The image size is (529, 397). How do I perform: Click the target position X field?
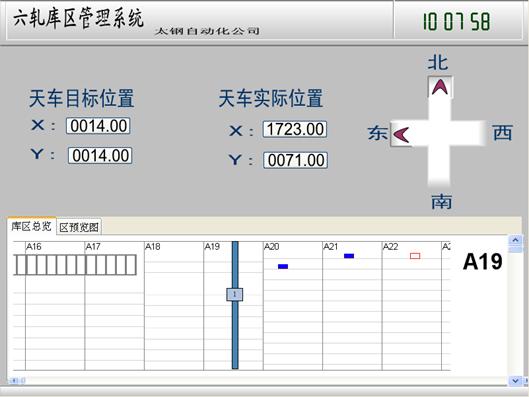click(x=98, y=126)
